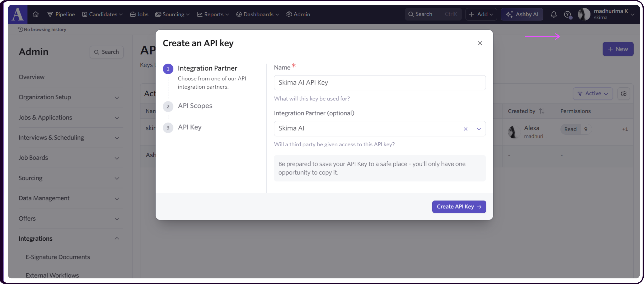The image size is (644, 284).
Task: Open the help question-mark icon
Action: coord(568,14)
